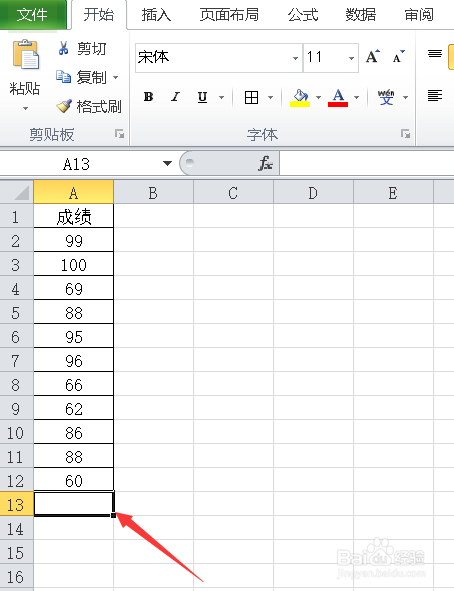This screenshot has height=591, width=454.
Task: Expand border style options
Action: [x=271, y=97]
